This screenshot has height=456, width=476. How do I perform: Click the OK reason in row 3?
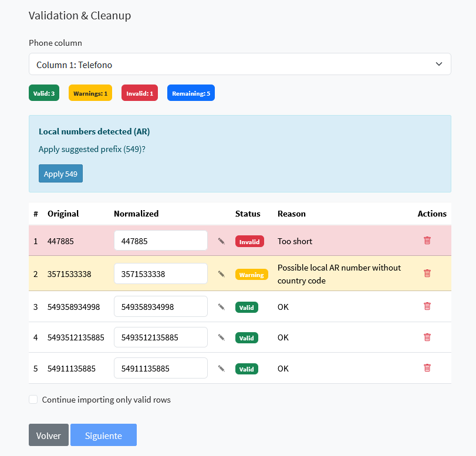point(283,307)
